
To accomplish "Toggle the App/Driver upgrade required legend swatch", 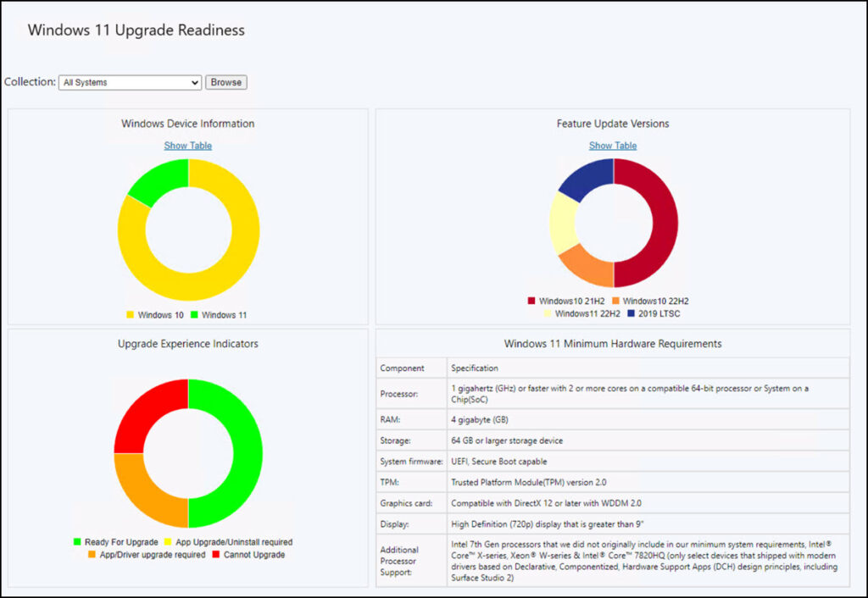I will point(92,554).
